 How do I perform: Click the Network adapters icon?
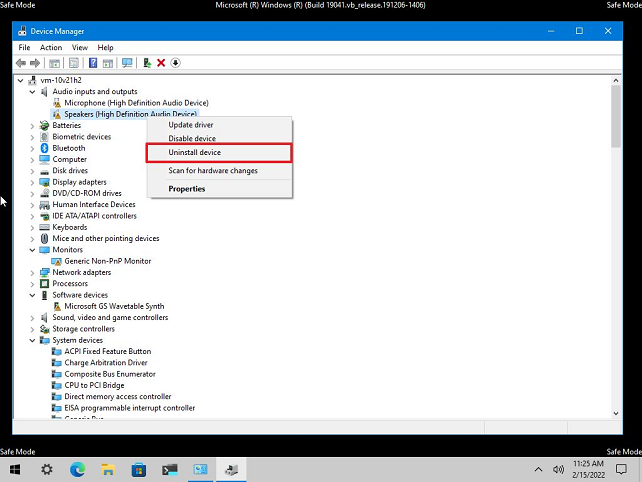[44, 272]
